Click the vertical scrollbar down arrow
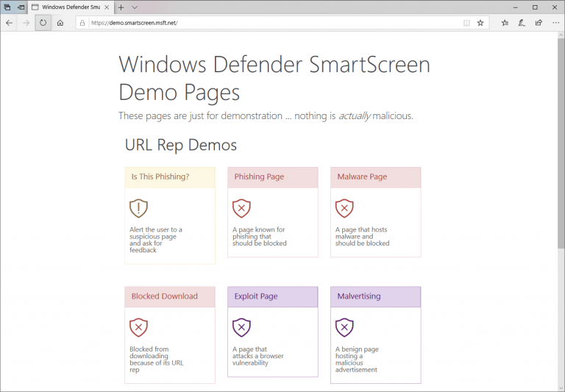Viewport: 565px width, 392px height. 561,387
